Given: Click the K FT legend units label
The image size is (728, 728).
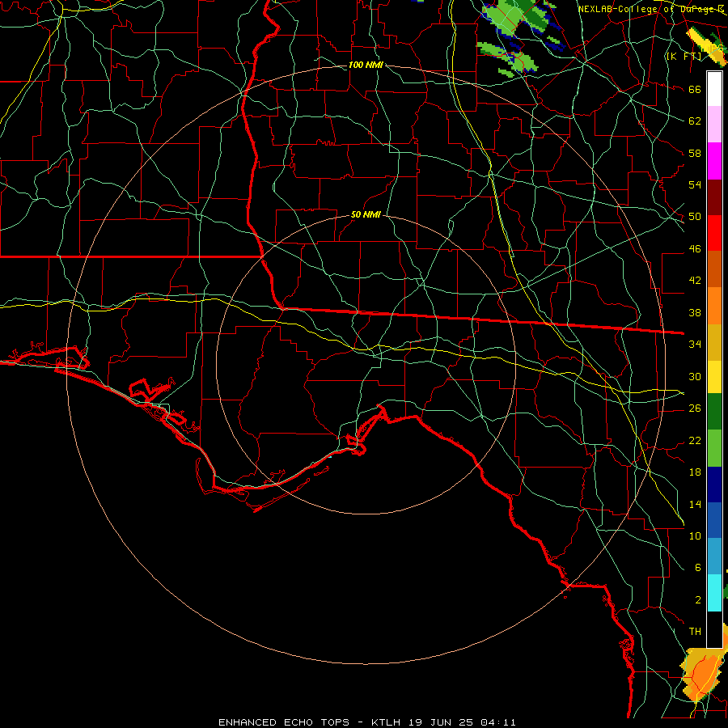Looking at the screenshot, I should pos(684,56).
